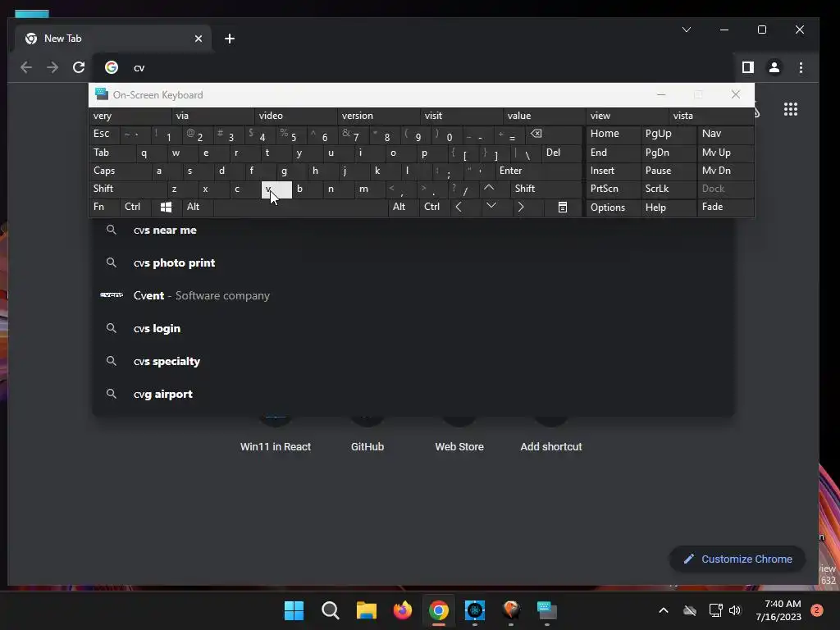The width and height of the screenshot is (840, 630).
Task: Toggle the ScrLk key
Action: click(x=668, y=189)
